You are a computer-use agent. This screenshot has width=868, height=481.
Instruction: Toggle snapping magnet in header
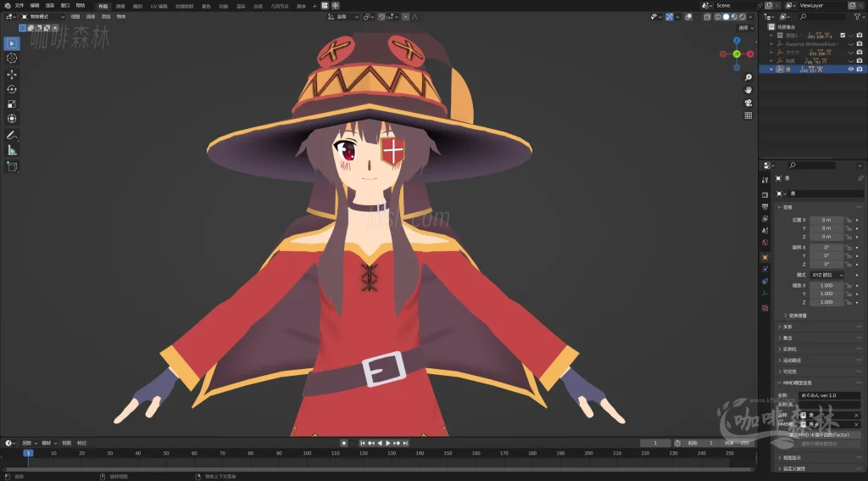382,17
